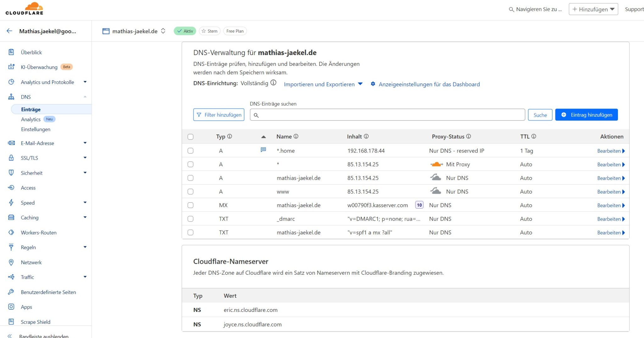
Task: Bearbeiten the MX record
Action: point(609,205)
